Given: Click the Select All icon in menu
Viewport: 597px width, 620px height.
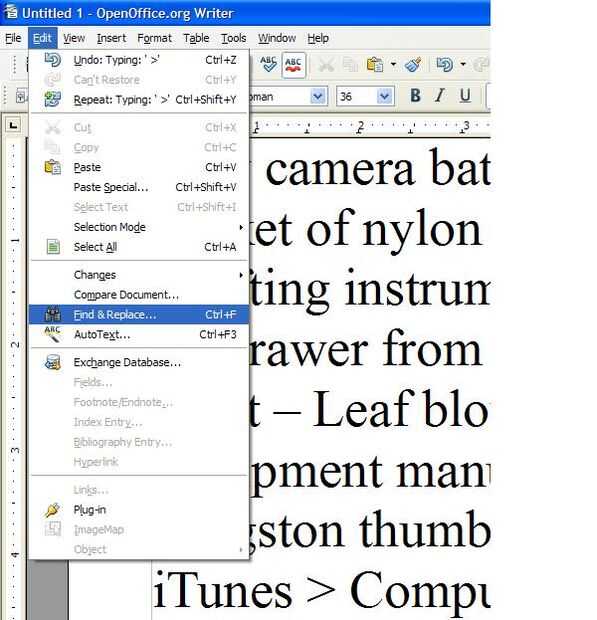Looking at the screenshot, I should (x=53, y=247).
